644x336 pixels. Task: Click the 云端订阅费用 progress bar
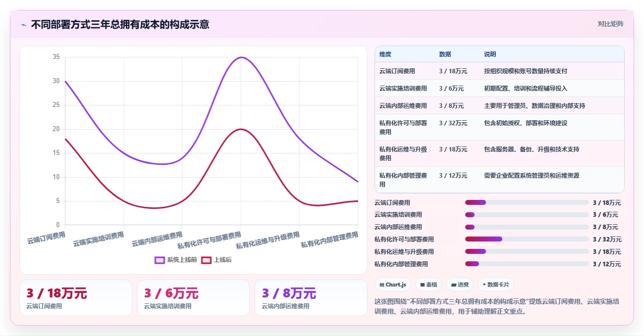(x=527, y=202)
